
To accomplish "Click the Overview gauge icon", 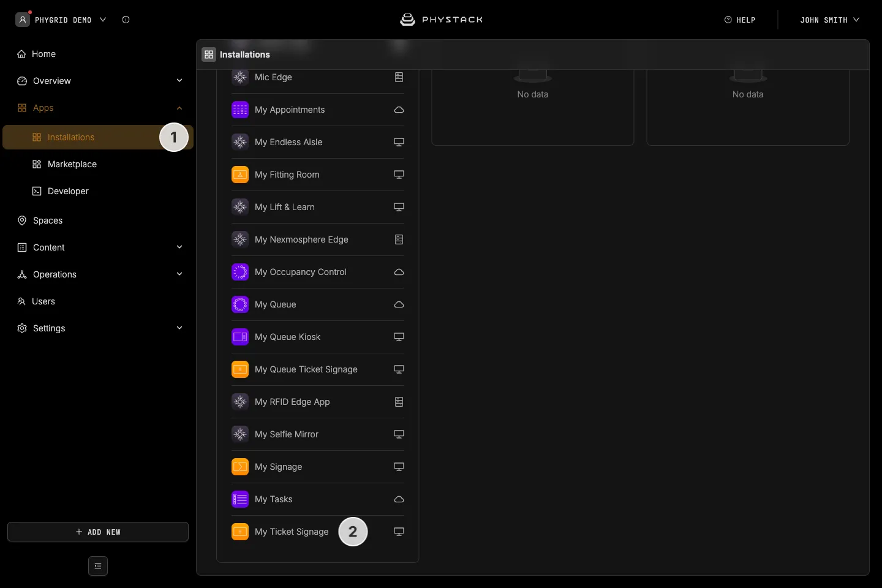I will (x=22, y=81).
